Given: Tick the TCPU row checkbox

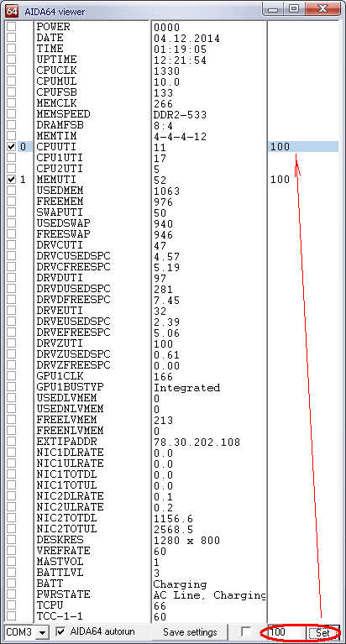Looking at the screenshot, I should 12,605.
